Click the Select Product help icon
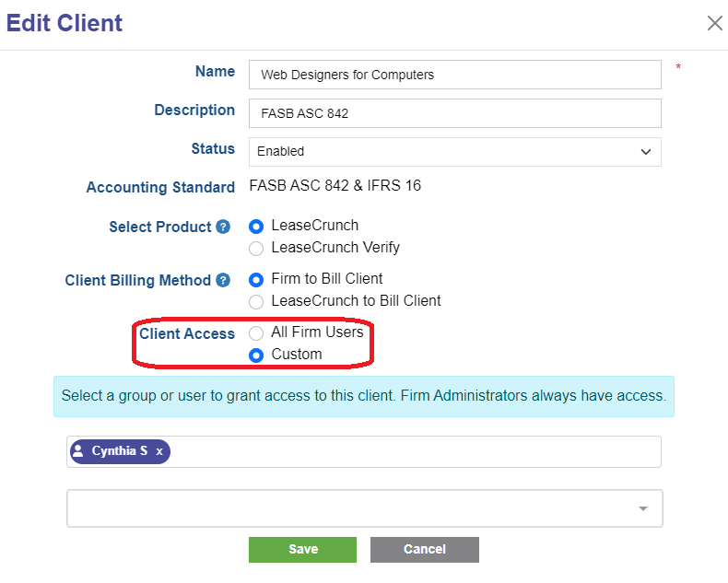This screenshot has height=583, width=728. pyautogui.click(x=223, y=227)
